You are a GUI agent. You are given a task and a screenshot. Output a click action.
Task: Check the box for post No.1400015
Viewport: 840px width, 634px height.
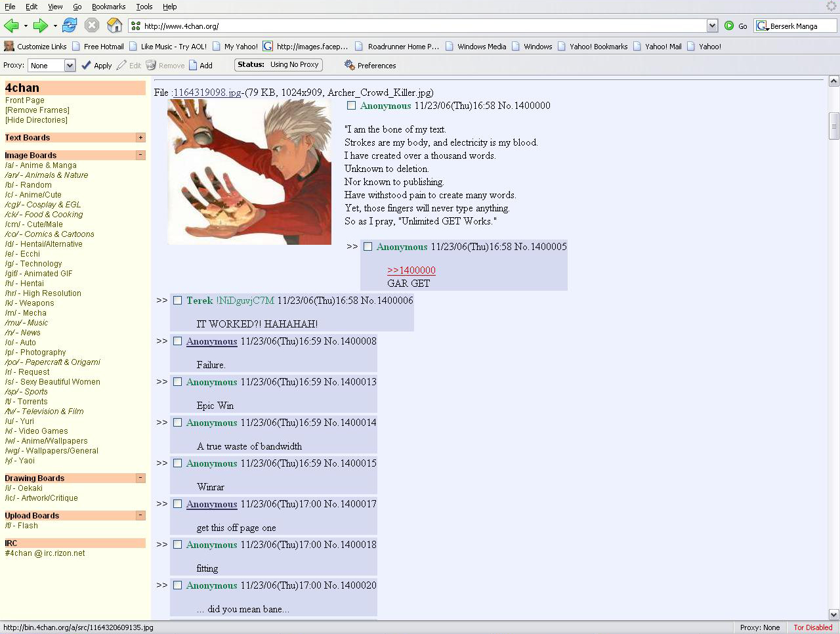pyautogui.click(x=178, y=463)
